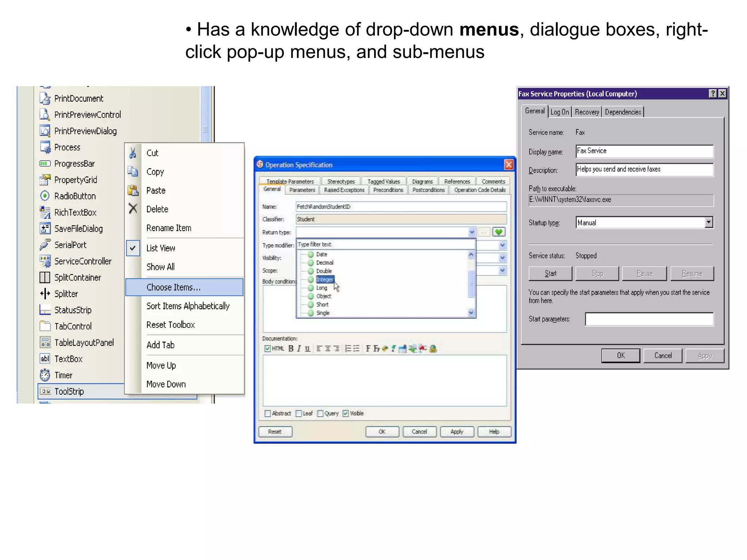Select the TextBox toolbox icon

tap(45, 358)
